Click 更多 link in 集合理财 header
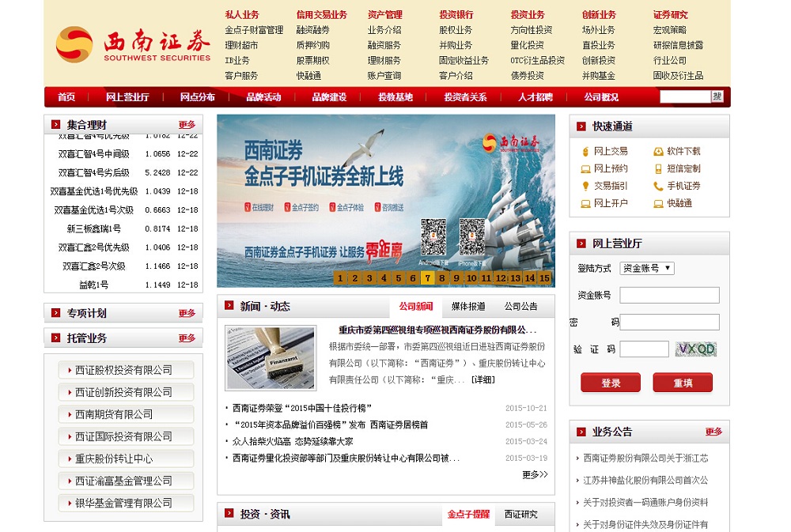 point(187,125)
